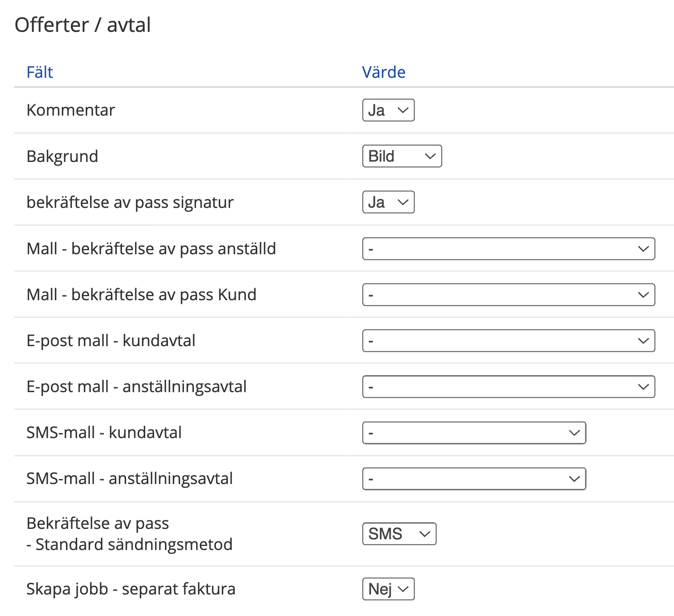This screenshot has height=616, width=674.
Task: Open Mall - bekräftelse av pass Kund dropdown
Action: (508, 295)
